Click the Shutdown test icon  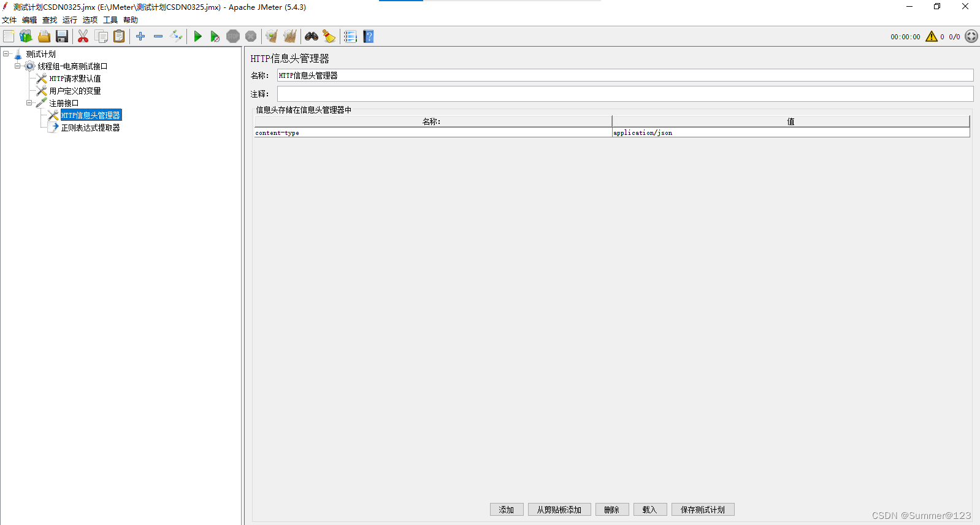[x=251, y=37]
